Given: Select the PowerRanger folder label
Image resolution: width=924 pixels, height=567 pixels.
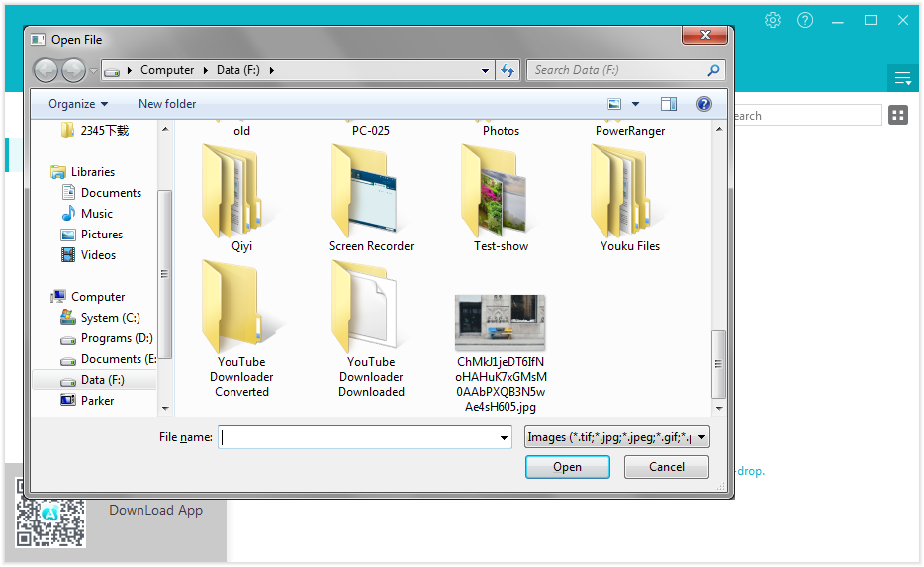Looking at the screenshot, I should (x=630, y=131).
